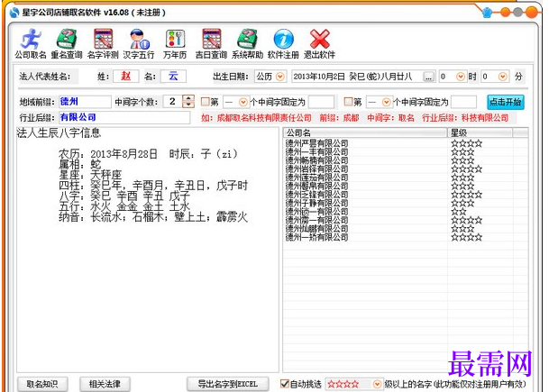
Task: Open the second middle-character position dropdown
Action: [386, 102]
